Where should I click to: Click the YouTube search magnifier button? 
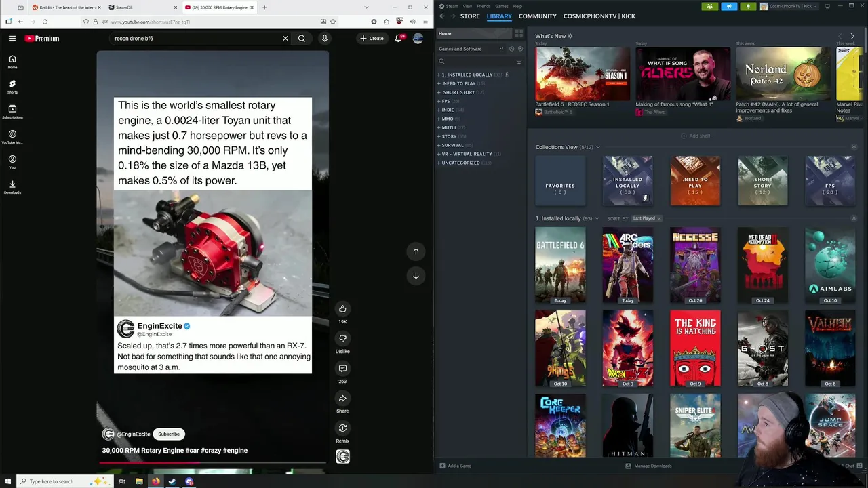[x=302, y=39]
